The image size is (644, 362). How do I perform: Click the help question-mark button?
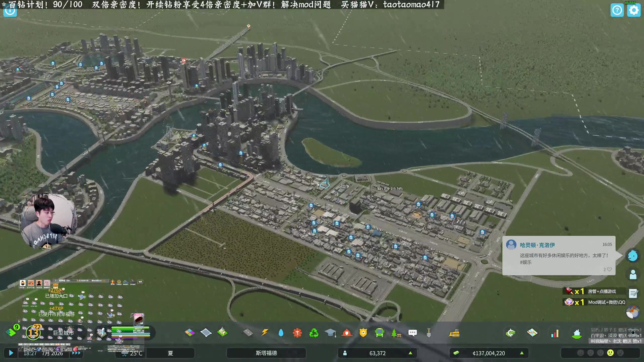tap(617, 10)
